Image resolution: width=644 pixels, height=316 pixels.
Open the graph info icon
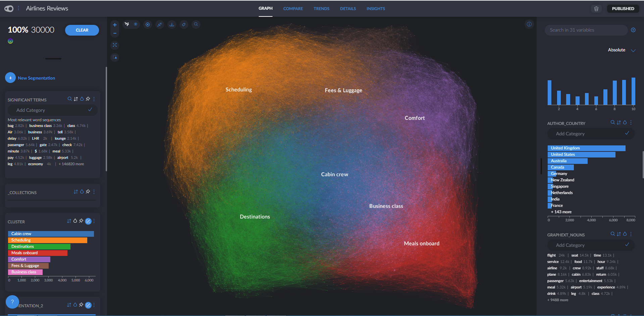529,24
